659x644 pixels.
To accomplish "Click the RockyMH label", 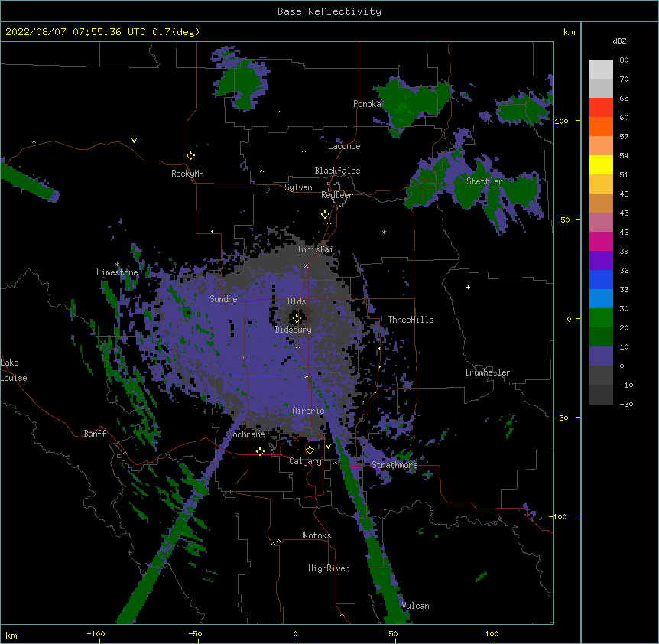I will click(187, 174).
